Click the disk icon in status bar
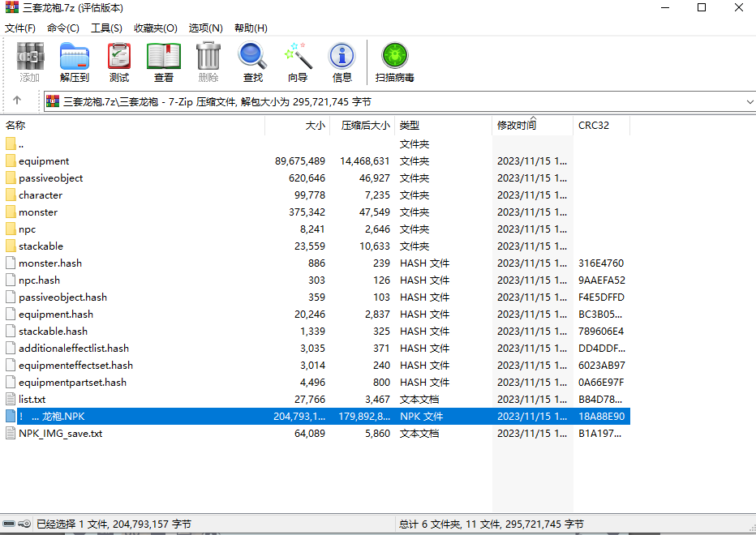The width and height of the screenshot is (756, 535). coord(9,524)
